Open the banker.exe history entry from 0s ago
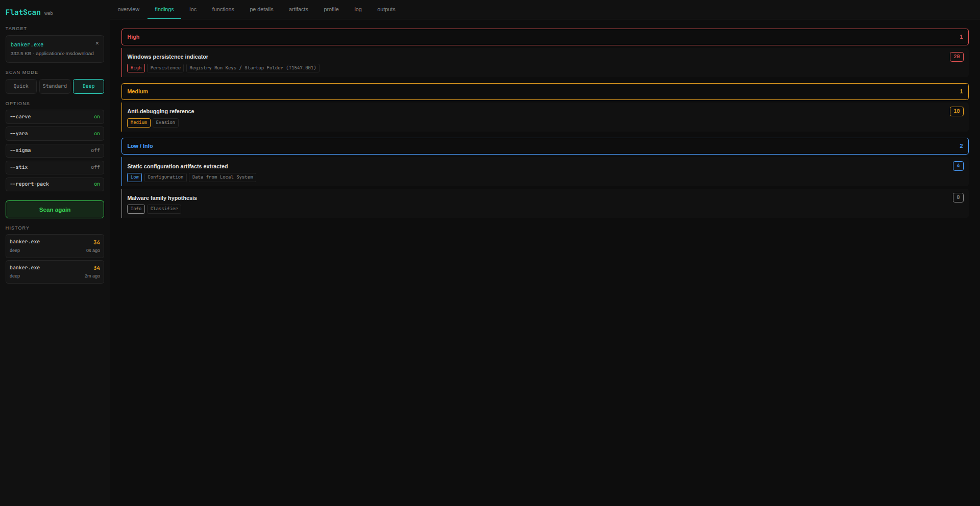 [55, 246]
